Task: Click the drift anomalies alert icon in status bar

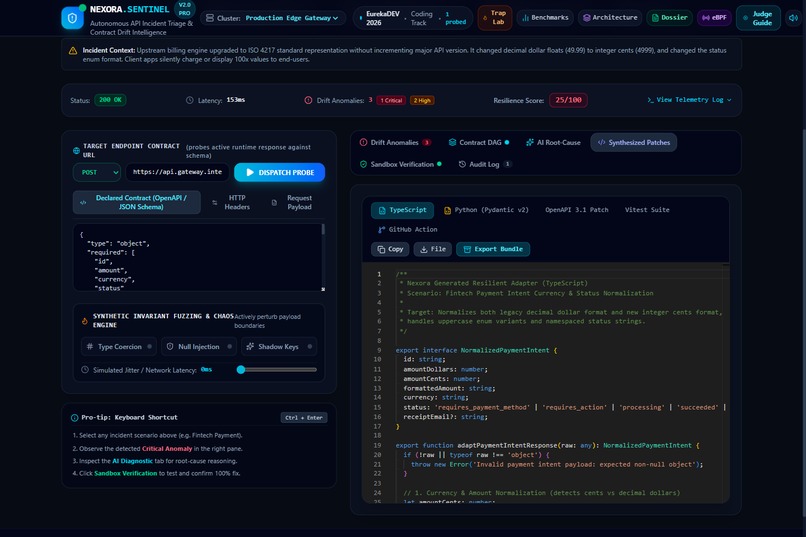Action: pyautogui.click(x=308, y=100)
